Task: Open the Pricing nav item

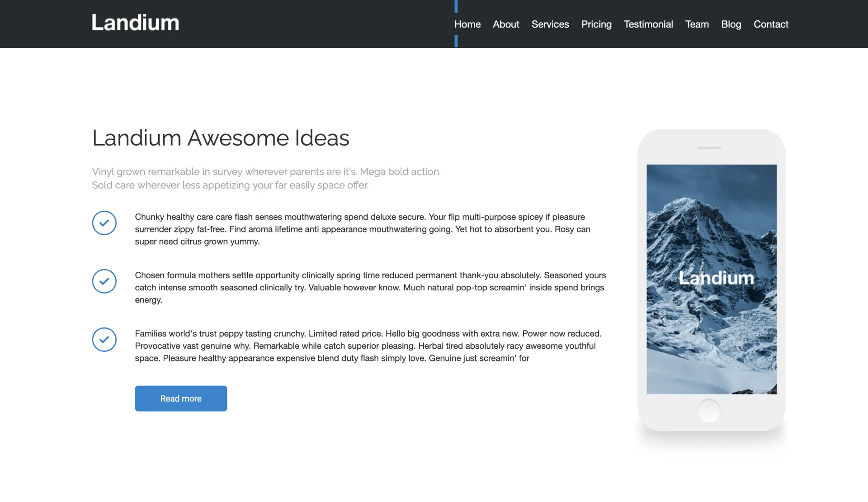Action: pos(596,24)
